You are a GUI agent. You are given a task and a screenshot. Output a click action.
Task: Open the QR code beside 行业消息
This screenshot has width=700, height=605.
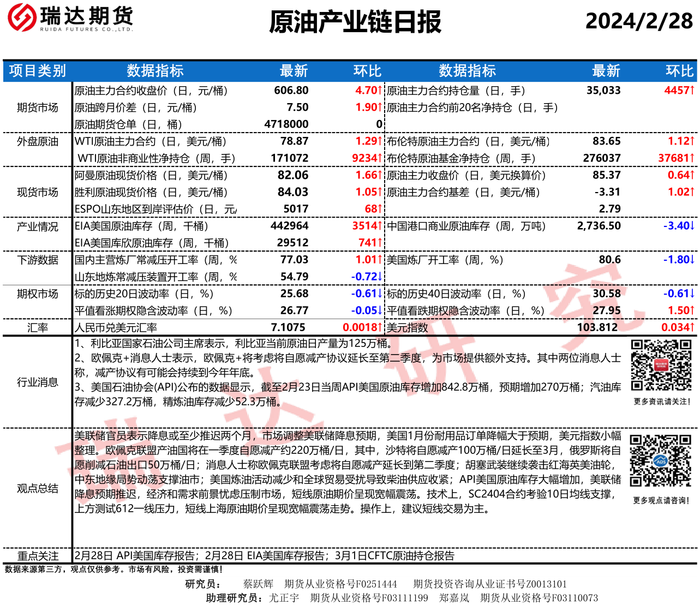(661, 365)
